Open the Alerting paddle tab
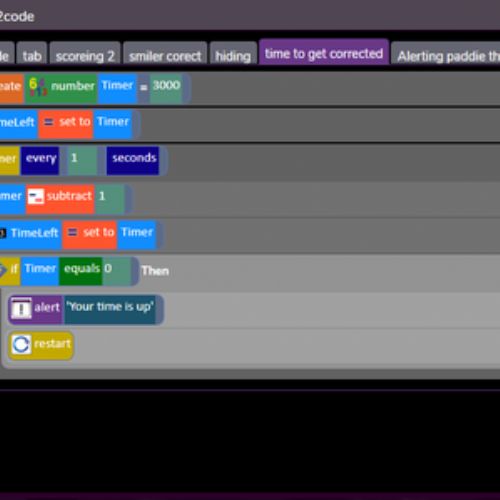This screenshot has height=500, width=500. coord(446,54)
